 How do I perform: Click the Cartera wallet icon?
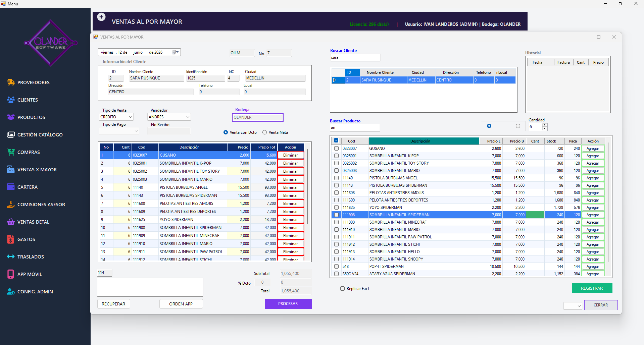11,187
